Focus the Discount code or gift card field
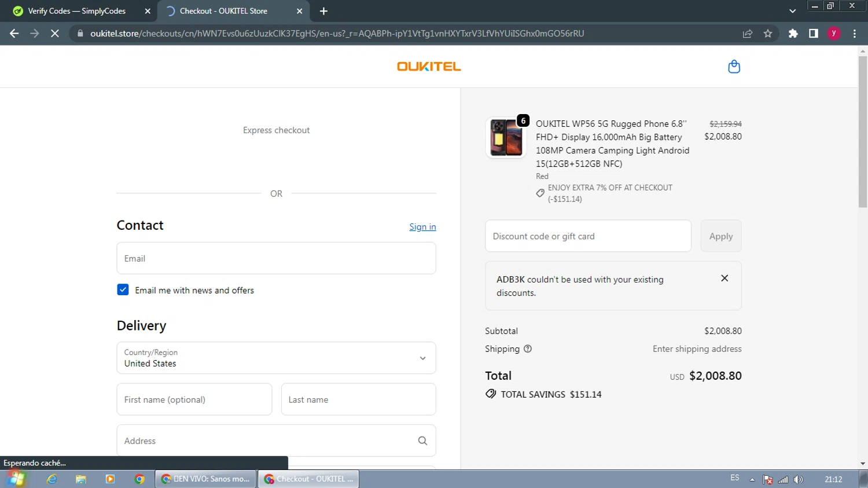Viewport: 868px width, 488px height. pos(588,236)
